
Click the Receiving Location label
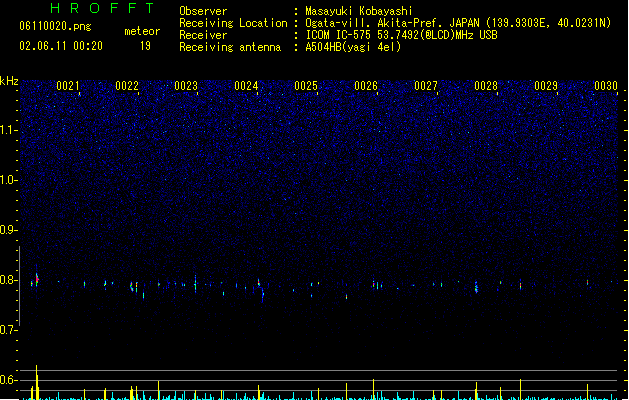click(233, 23)
